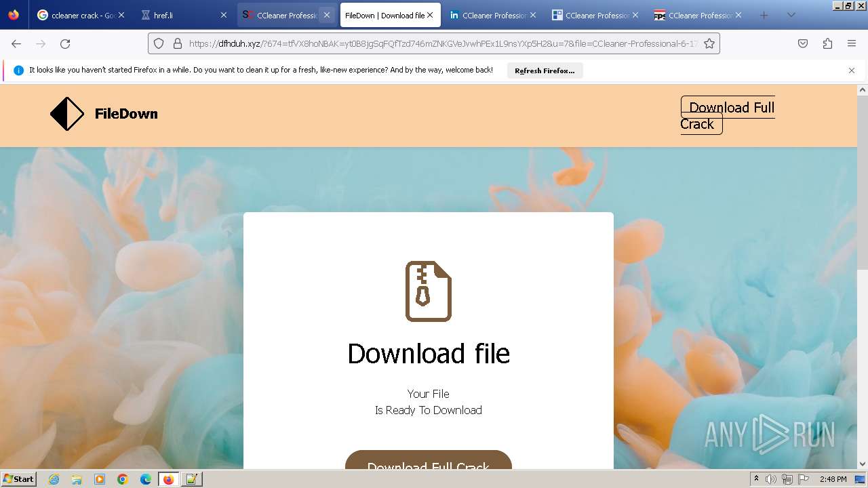Viewport: 868px width, 488px height.
Task: Switch to the CCleaner Professional tab next to href.li
Action: pyautogui.click(x=287, y=15)
